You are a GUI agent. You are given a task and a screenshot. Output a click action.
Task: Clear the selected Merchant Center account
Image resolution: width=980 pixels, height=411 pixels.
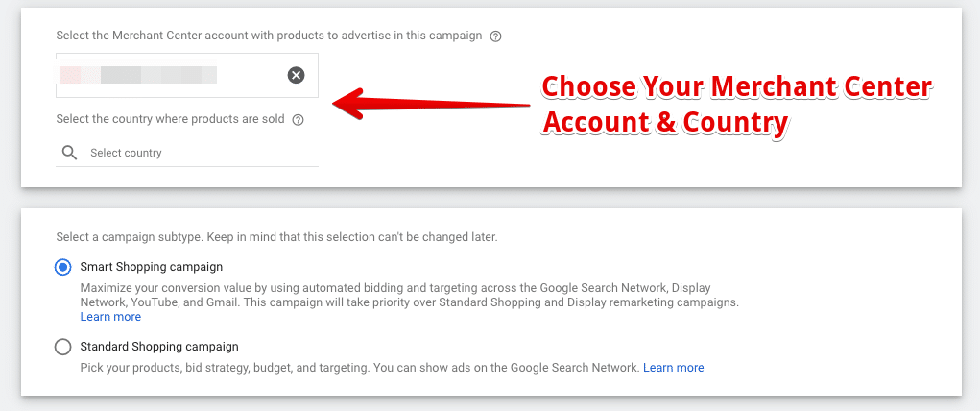tap(297, 75)
